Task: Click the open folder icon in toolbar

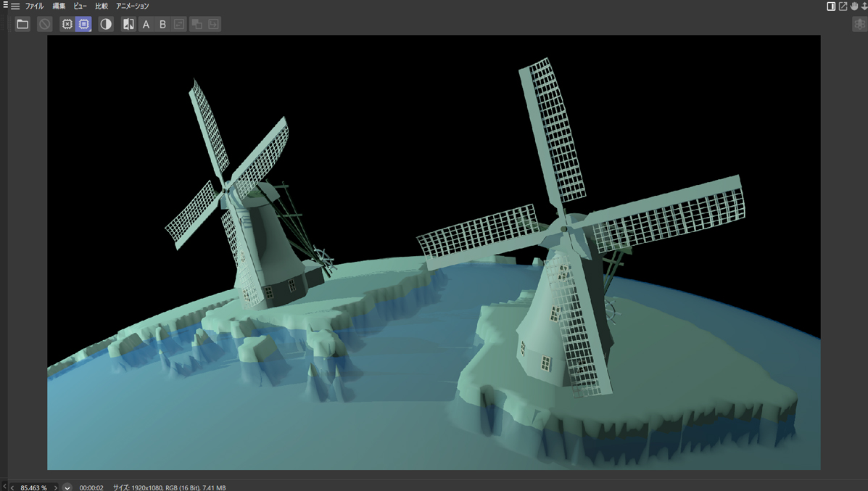Action: point(22,25)
